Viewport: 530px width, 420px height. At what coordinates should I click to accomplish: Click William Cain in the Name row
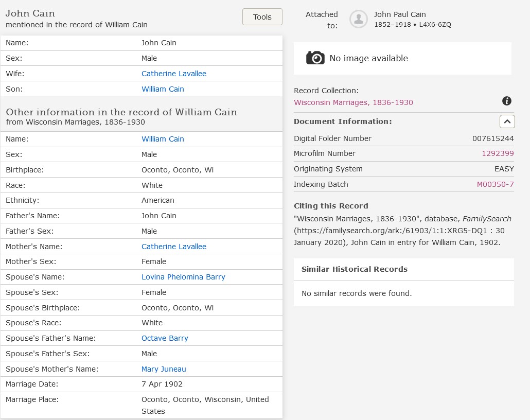coord(163,139)
